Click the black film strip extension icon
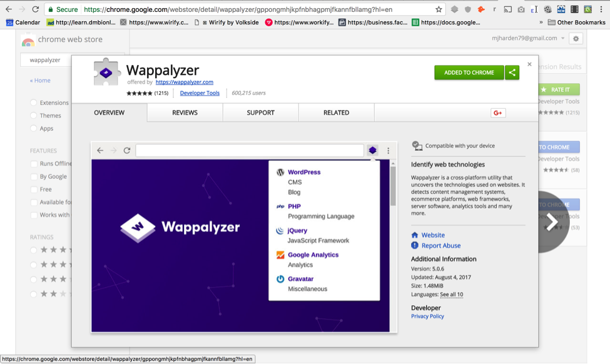The image size is (610, 364). 574,9
